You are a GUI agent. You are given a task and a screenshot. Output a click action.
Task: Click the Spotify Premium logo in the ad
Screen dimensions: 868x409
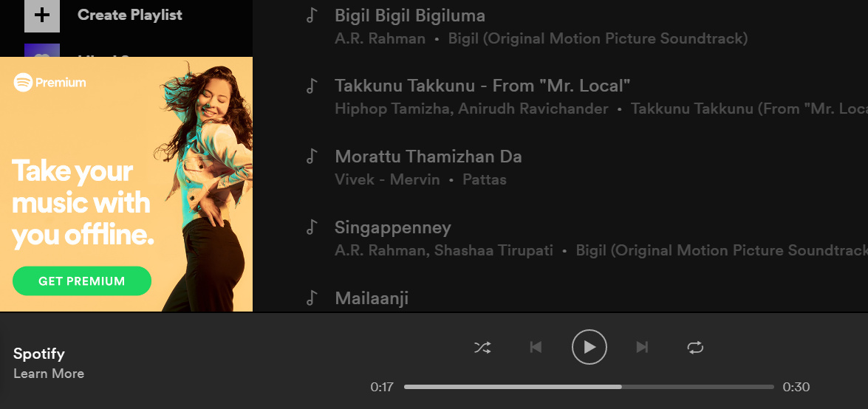[49, 83]
